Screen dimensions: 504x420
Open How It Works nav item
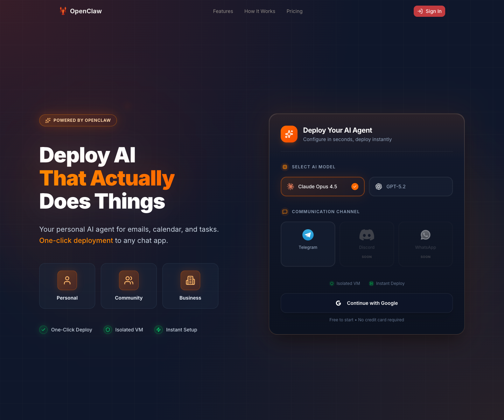click(260, 11)
